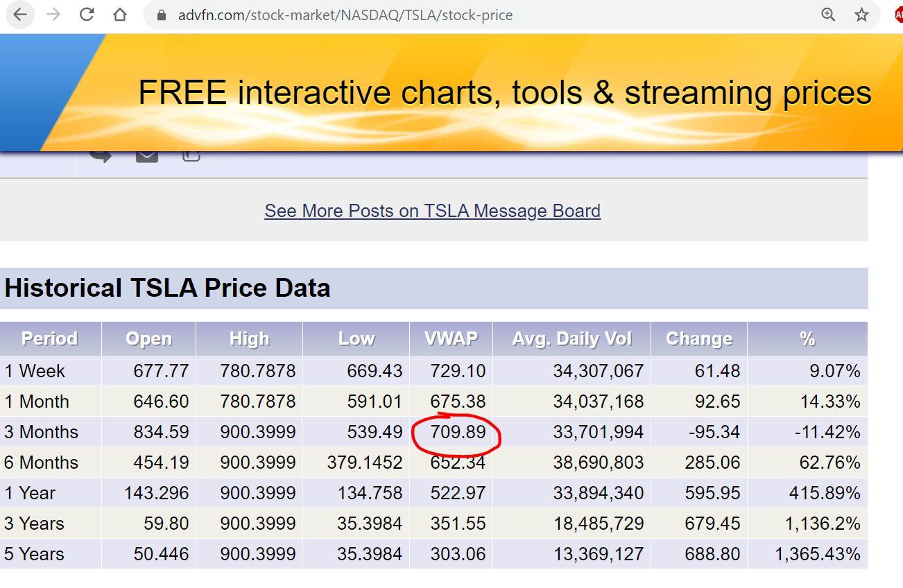This screenshot has height=588, width=903.
Task: Open the zoom magnifier icon in address bar
Action: 828,15
